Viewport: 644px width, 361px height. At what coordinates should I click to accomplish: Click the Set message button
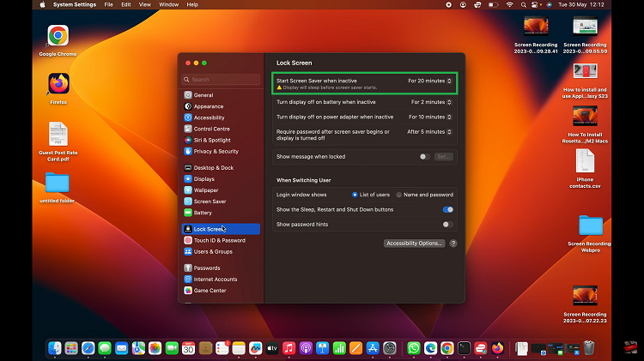(443, 157)
